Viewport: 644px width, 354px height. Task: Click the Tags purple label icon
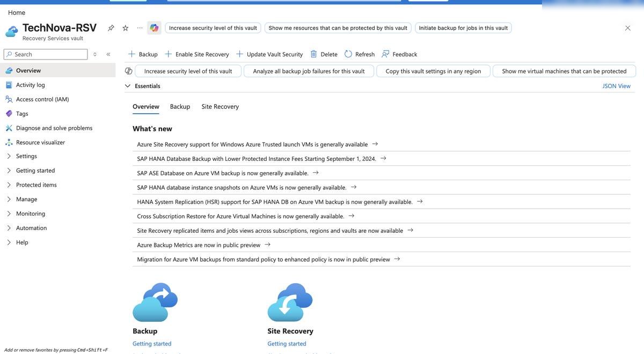click(x=9, y=114)
